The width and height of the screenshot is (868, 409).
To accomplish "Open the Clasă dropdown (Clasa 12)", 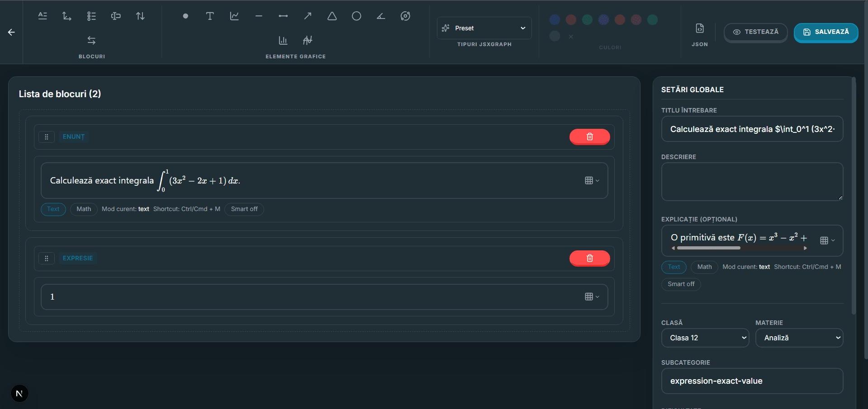I will [x=705, y=338].
